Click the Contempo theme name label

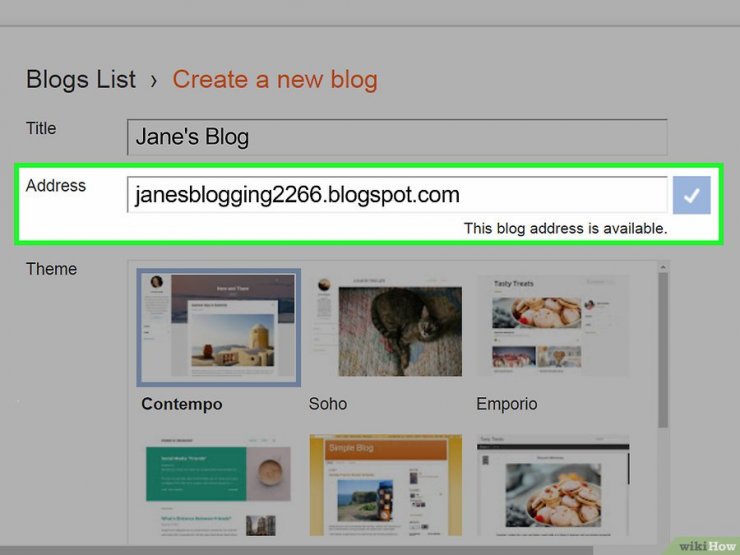tap(182, 404)
